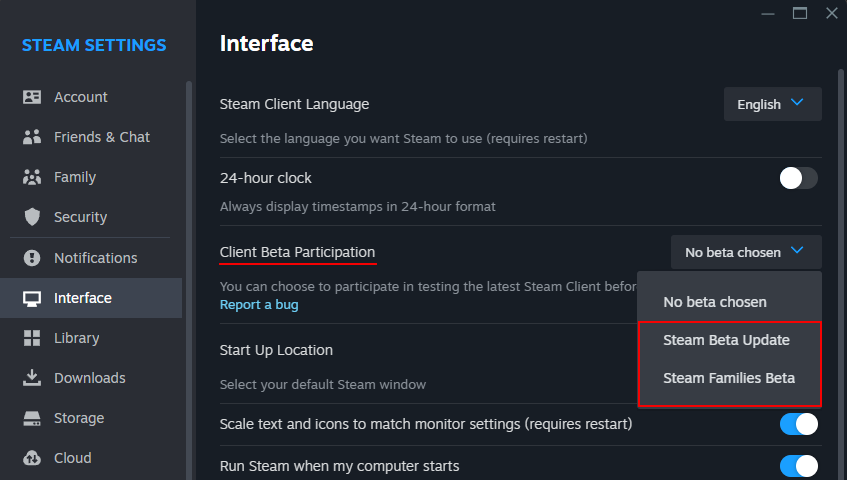
Task: Collapse the Client Beta Participation dropdown
Action: (x=745, y=252)
